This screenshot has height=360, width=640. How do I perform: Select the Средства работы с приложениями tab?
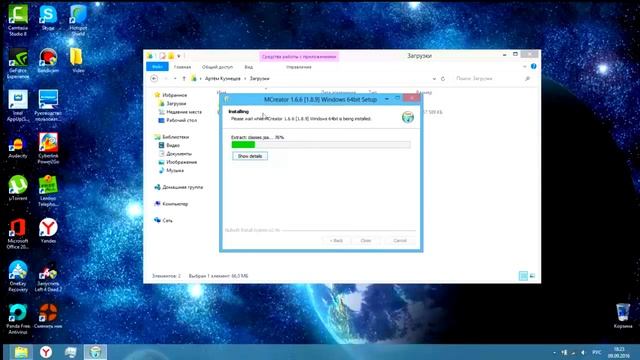point(299,57)
